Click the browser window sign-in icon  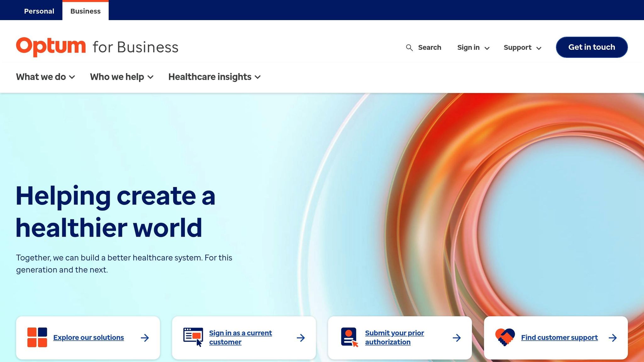(x=193, y=337)
